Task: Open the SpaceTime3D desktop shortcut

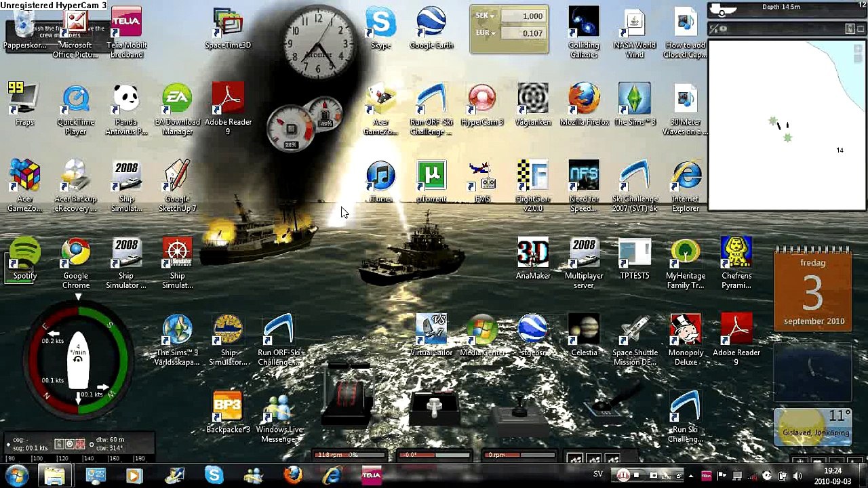Action: click(228, 29)
